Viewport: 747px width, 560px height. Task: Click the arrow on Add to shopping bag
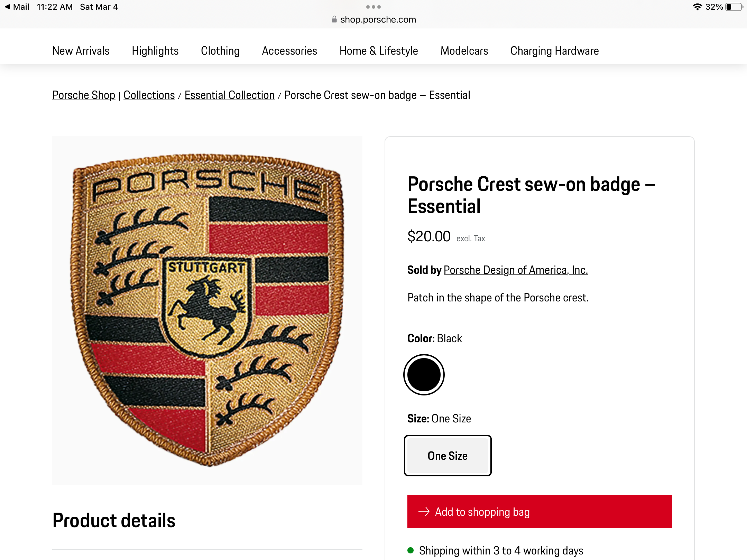coord(424,512)
